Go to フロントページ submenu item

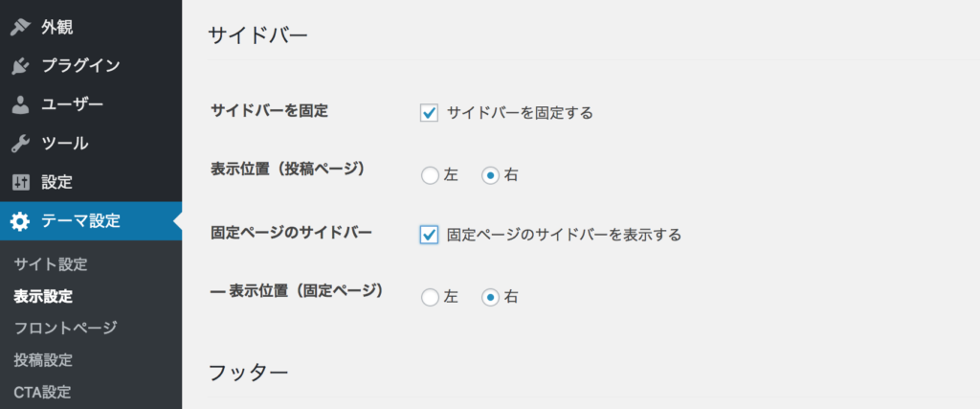click(x=65, y=328)
